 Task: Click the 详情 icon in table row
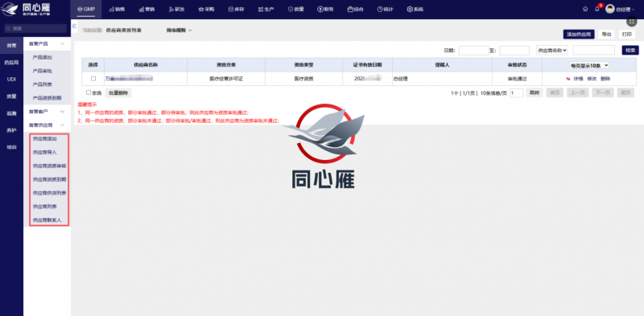(x=568, y=78)
